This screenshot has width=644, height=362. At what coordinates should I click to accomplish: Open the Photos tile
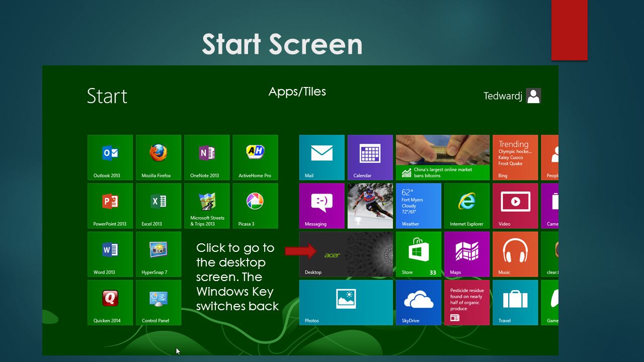click(346, 302)
